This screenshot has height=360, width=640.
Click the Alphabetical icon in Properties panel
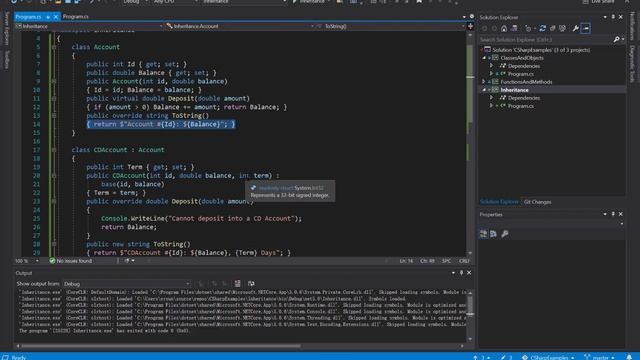[493, 234]
